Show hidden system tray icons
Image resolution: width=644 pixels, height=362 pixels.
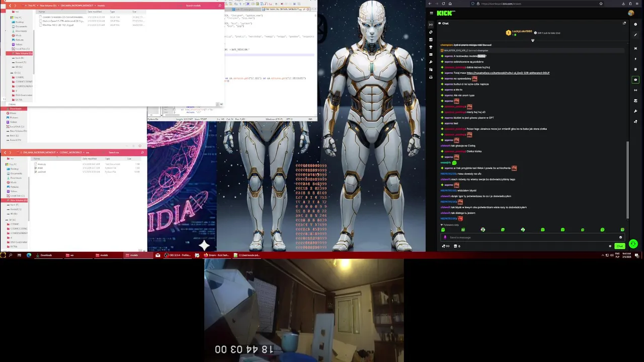[603, 255]
